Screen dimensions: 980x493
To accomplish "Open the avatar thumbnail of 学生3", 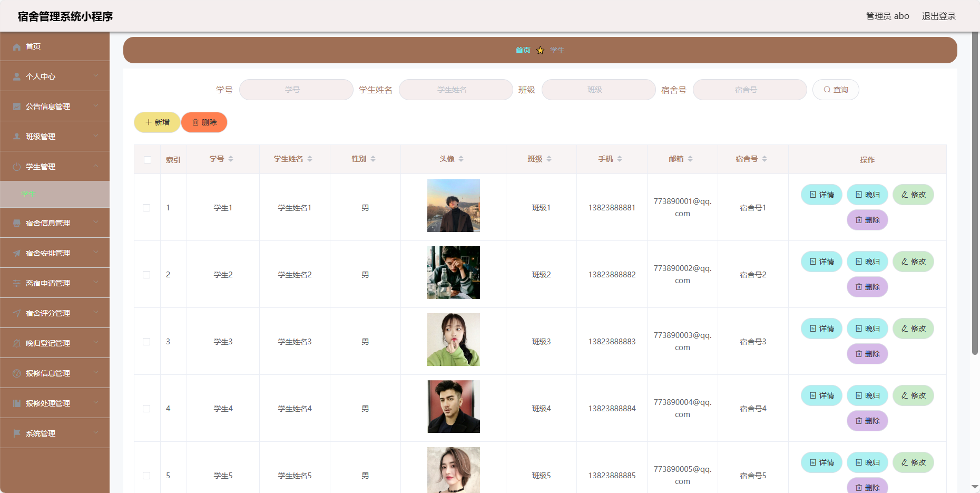I will 454,340.
